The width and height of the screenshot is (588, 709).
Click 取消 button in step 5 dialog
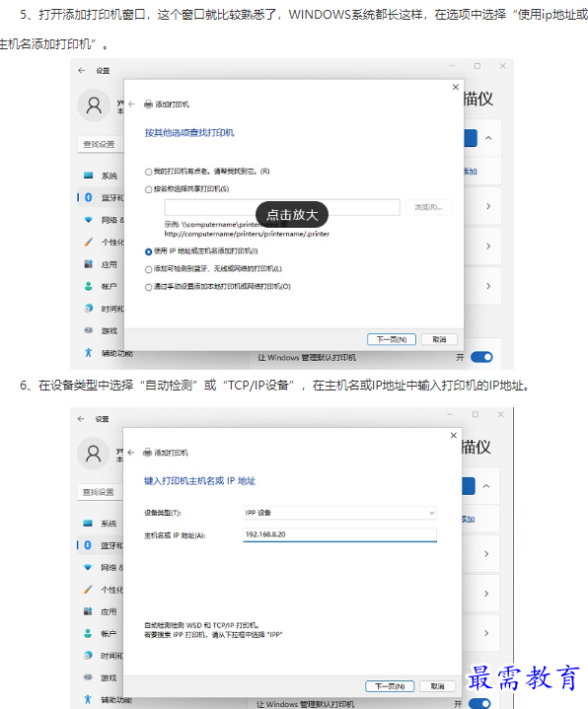pyautogui.click(x=439, y=339)
